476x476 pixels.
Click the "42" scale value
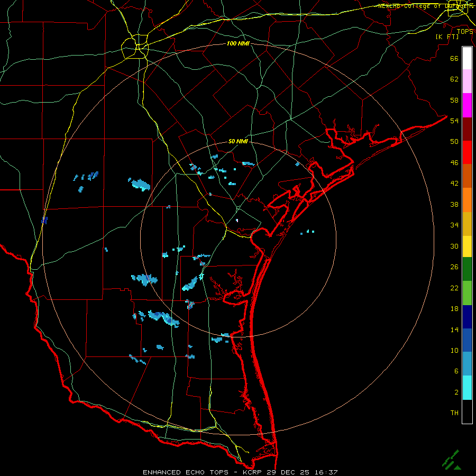pos(454,183)
